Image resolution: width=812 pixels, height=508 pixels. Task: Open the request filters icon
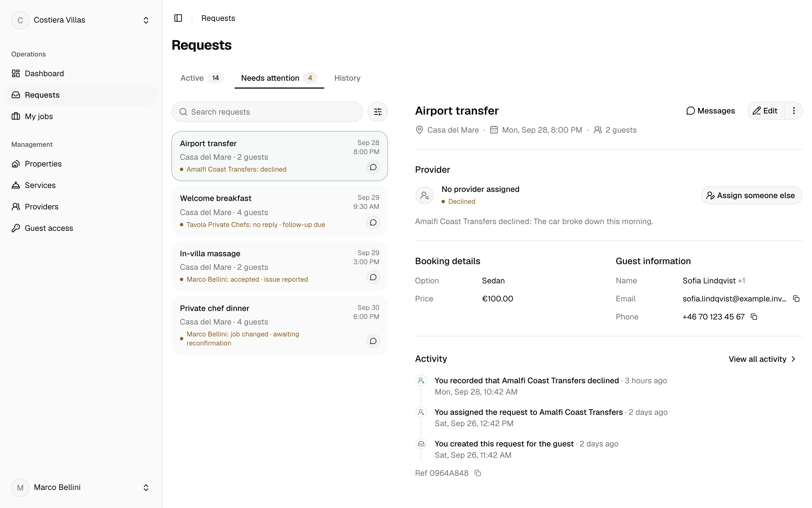(x=378, y=112)
